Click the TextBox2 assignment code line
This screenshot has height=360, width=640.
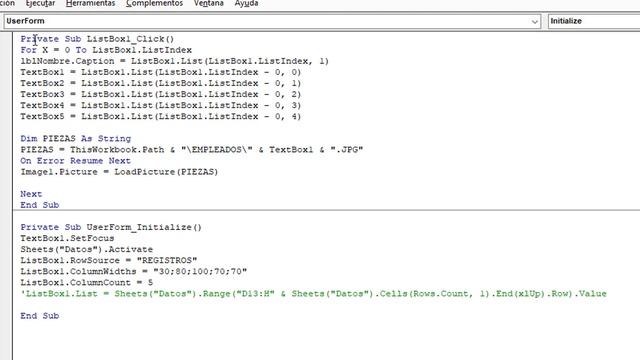coord(160,83)
